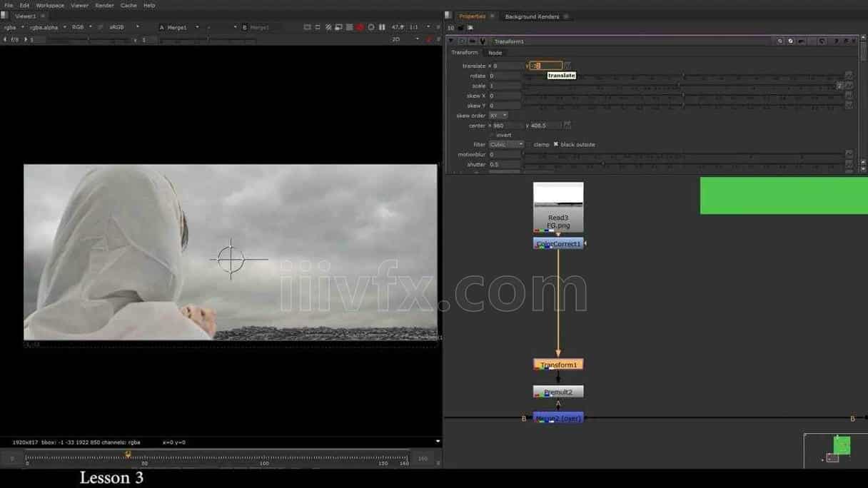The height and width of the screenshot is (488, 868).
Task: Open the Node tab in properties
Action: pos(495,52)
